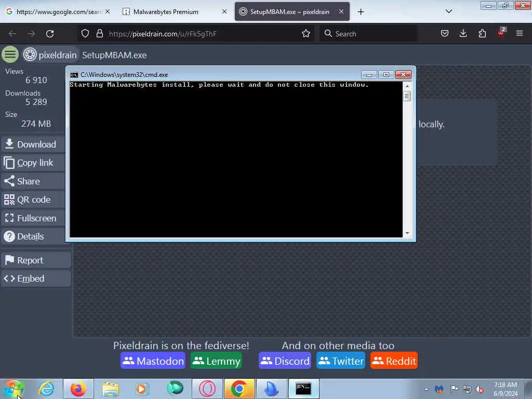Open the green globe taskbar icon
532x399 pixels.
click(175, 389)
